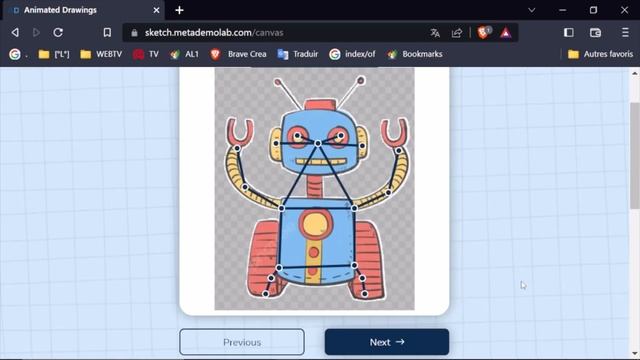Open the Google bookmark icon
The width and height of the screenshot is (640, 360).
15,54
